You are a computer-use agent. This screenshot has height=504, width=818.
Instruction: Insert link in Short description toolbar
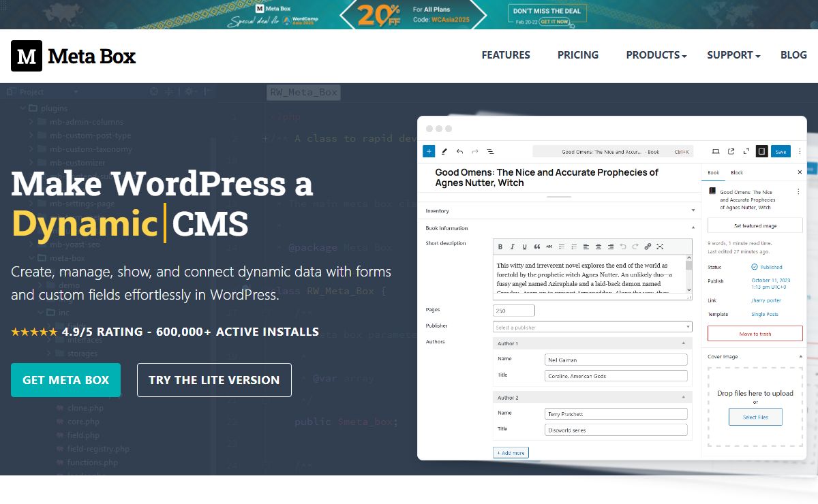click(x=648, y=247)
